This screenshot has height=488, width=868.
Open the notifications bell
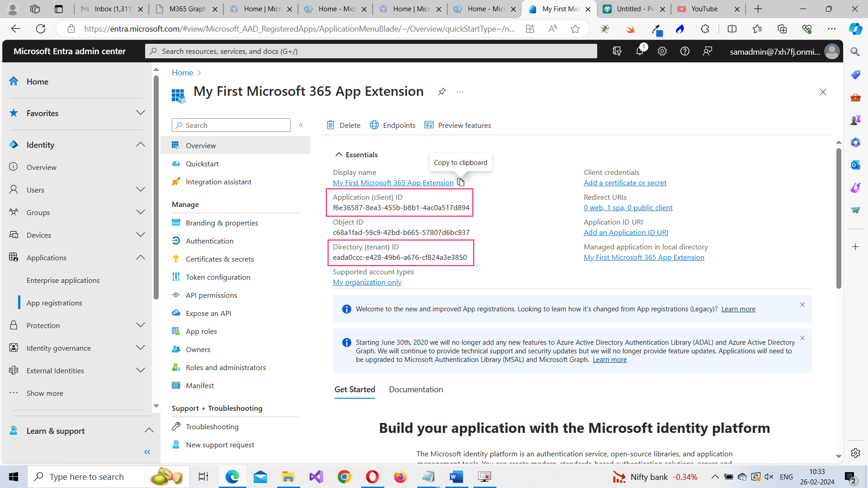[x=639, y=51]
